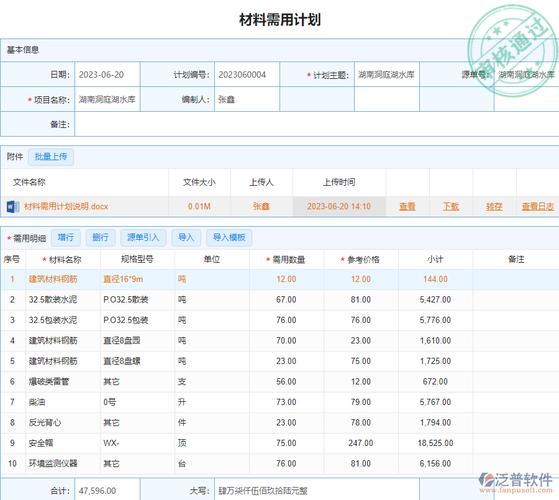559x500 pixels.
Task: Click spec cell 直径8盘圆 in row 4
Action: (122, 341)
